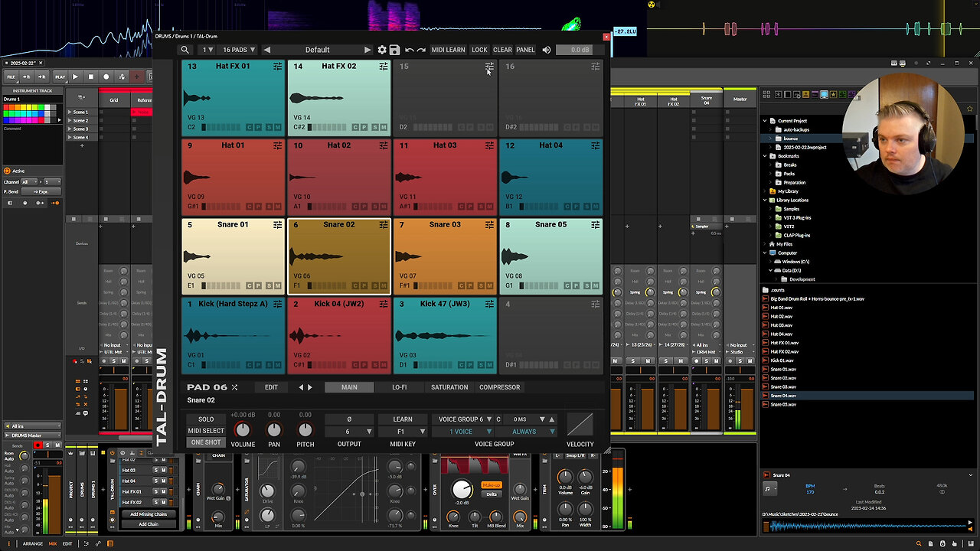Open mixer settings on pad 8 Snare 05
The image size is (980, 551).
pyautogui.click(x=595, y=225)
